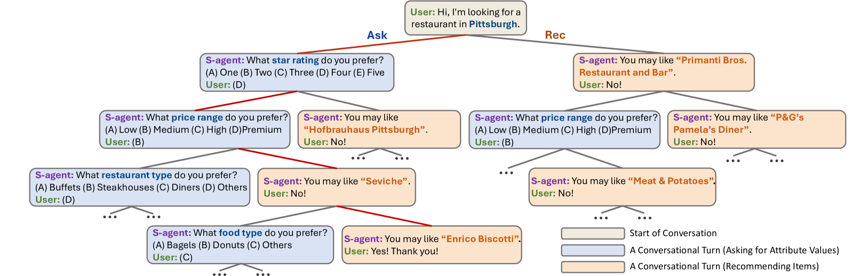Click the restaurant type question node
The height and width of the screenshot is (276, 868).
point(140,187)
